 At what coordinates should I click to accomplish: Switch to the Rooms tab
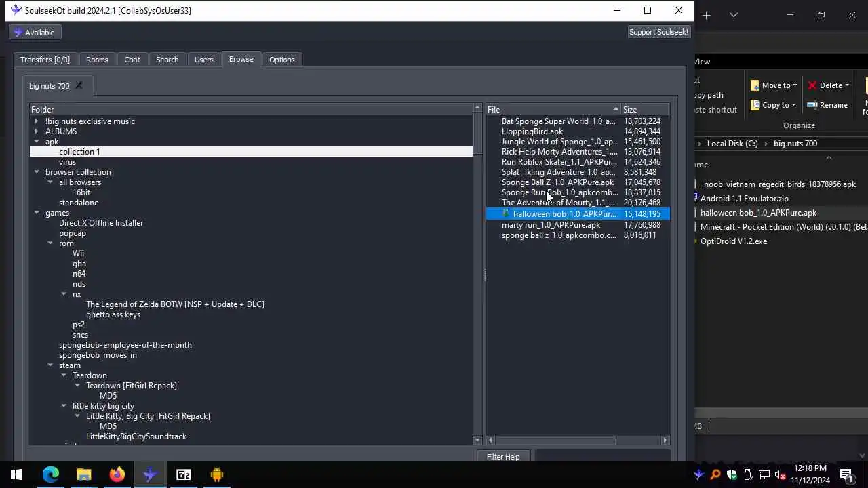[x=97, y=60]
